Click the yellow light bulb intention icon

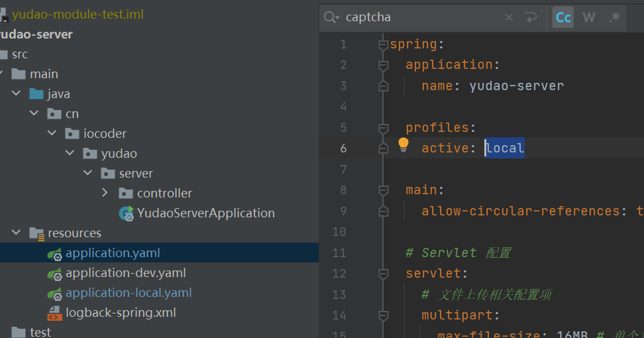403,145
